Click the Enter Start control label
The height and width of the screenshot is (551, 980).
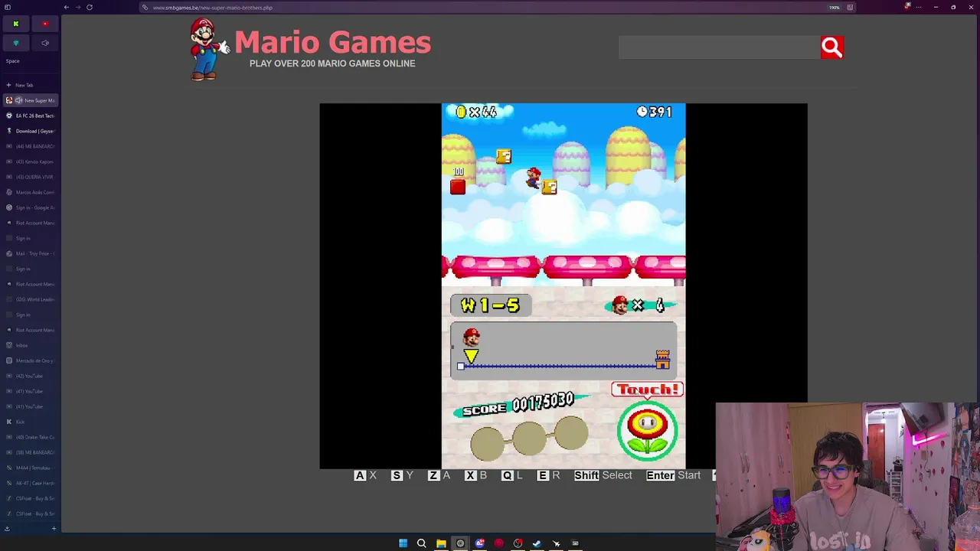click(673, 475)
